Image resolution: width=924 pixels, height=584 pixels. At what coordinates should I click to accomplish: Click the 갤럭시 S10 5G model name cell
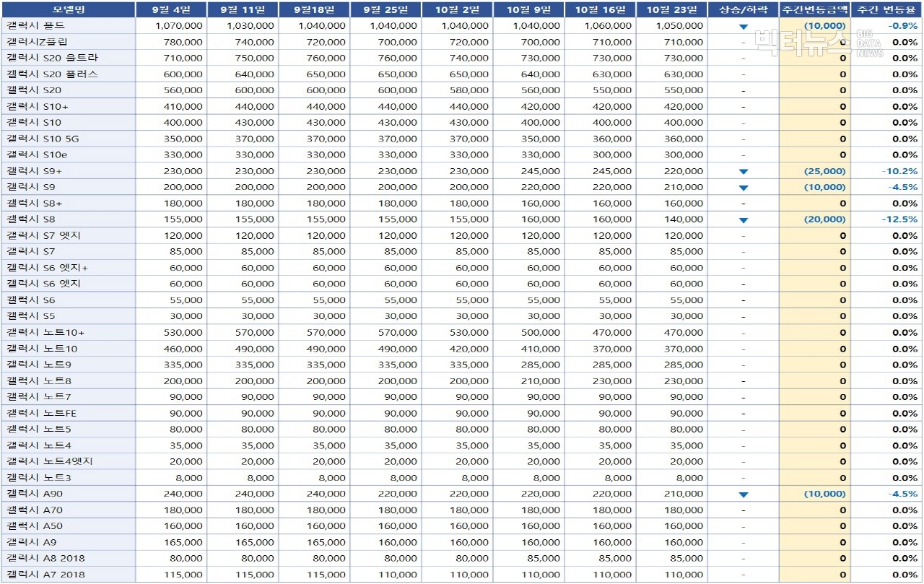[68, 139]
